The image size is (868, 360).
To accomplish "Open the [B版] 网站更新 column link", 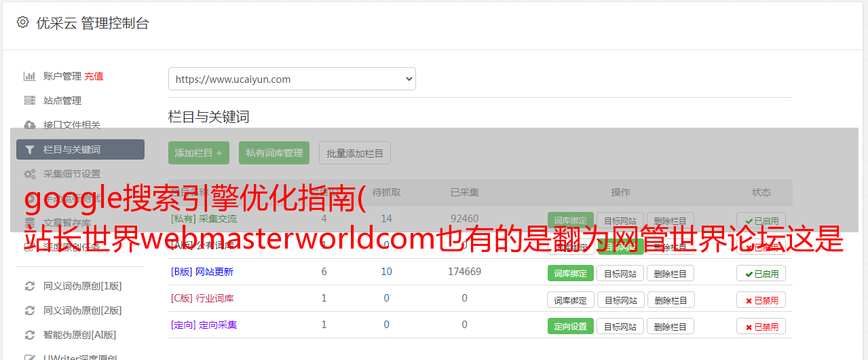I will point(202,272).
